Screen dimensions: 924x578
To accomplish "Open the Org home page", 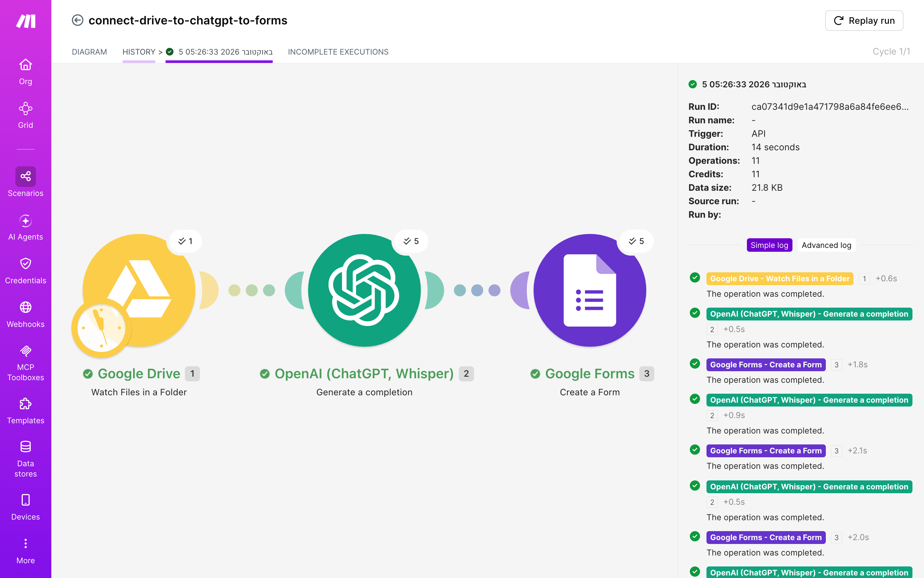I will (26, 72).
